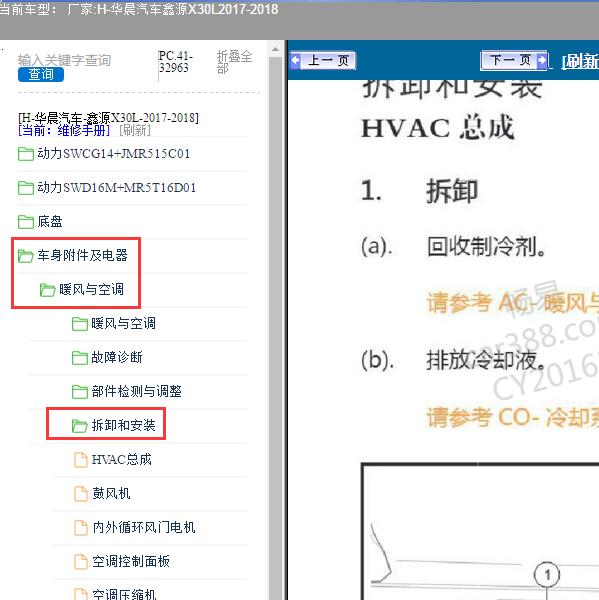Image resolution: width=599 pixels, height=600 pixels.
Task: Click document icon beside 空调压缩机
Action: click(80, 594)
